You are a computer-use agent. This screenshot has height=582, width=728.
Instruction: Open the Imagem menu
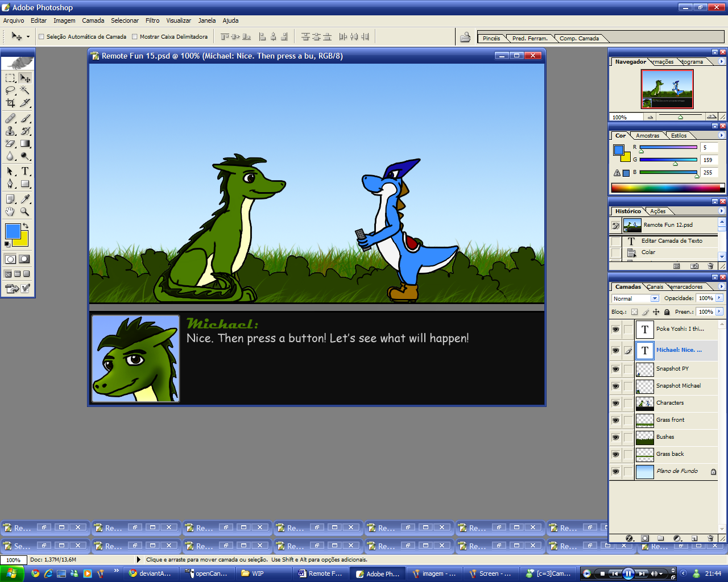tap(64, 20)
